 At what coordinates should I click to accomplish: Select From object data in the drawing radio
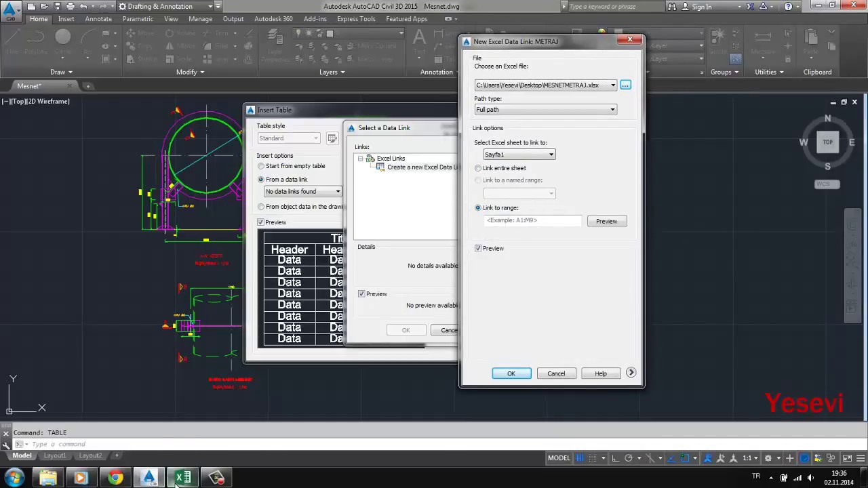261,207
